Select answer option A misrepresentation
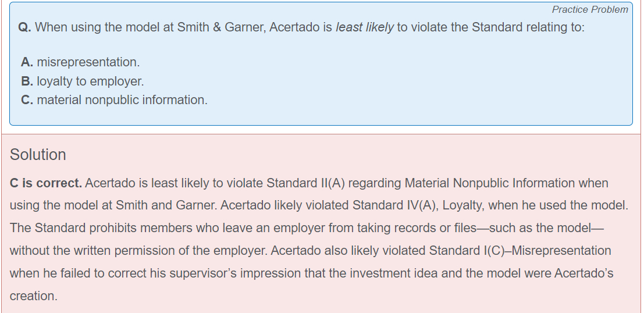This screenshot has width=644, height=313. click(x=88, y=62)
